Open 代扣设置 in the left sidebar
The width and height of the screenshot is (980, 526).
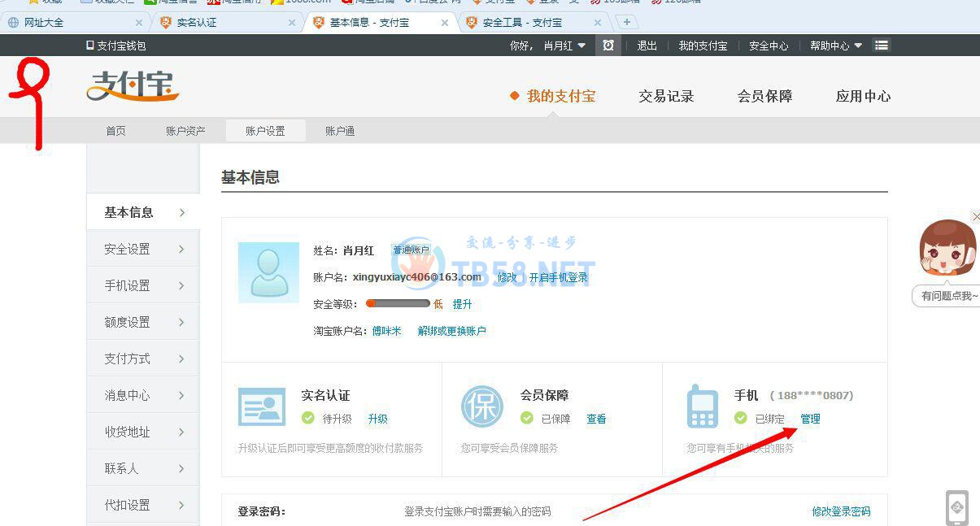click(143, 505)
